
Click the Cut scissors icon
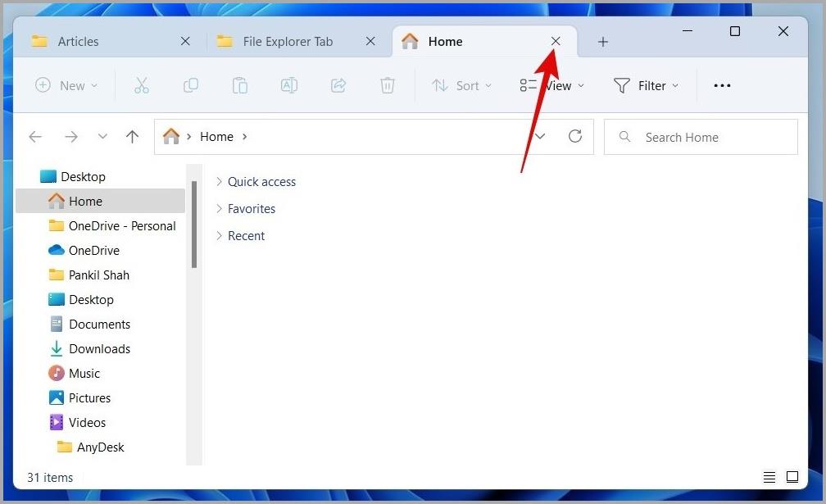pos(141,85)
